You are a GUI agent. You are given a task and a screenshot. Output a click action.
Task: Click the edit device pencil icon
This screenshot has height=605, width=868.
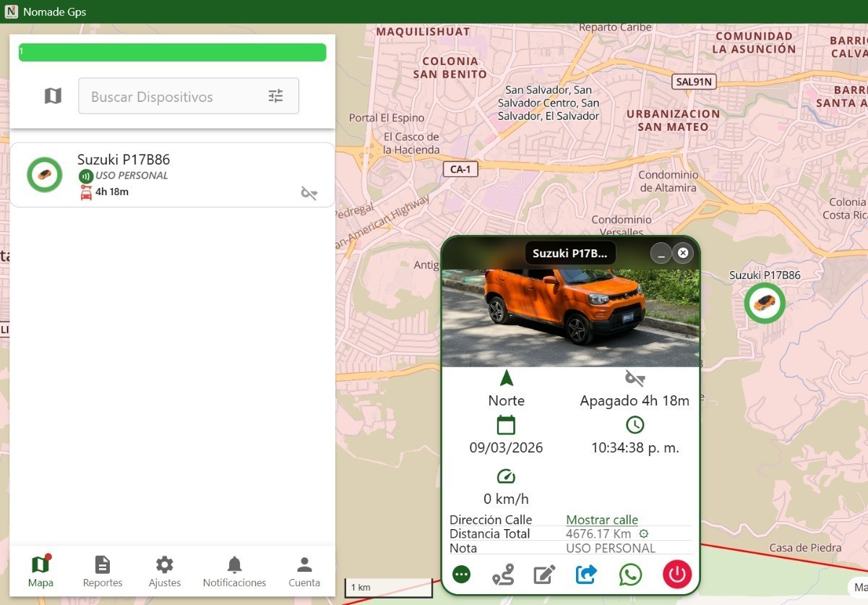(543, 575)
